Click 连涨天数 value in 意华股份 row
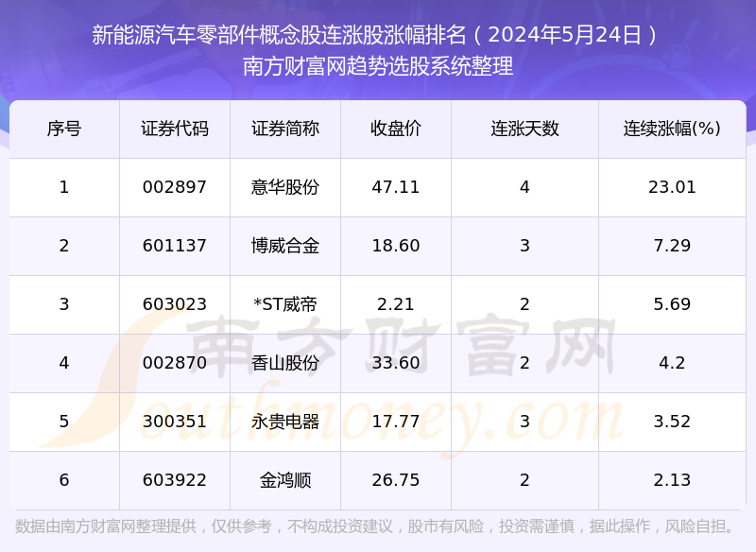The image size is (756, 552). (524, 187)
